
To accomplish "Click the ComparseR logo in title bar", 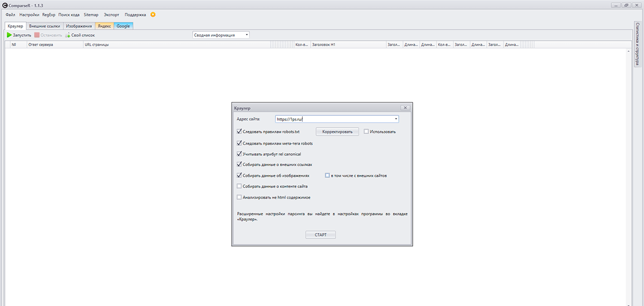I will (x=5, y=5).
